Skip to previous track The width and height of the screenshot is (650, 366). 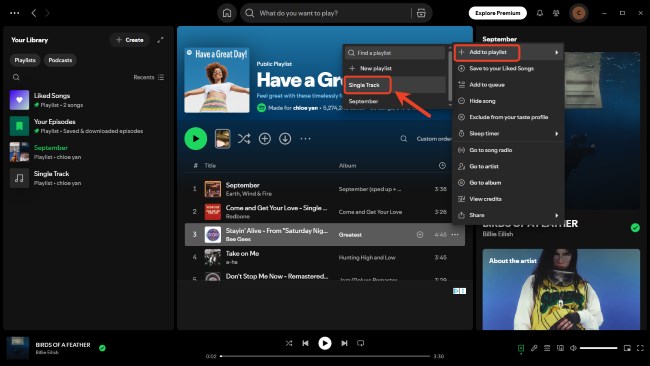click(306, 343)
